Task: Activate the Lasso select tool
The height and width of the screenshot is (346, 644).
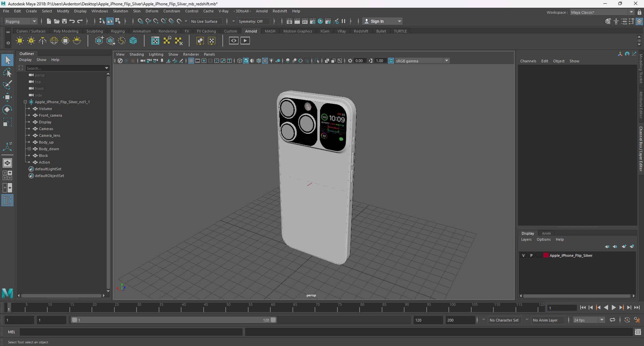Action: [7, 72]
